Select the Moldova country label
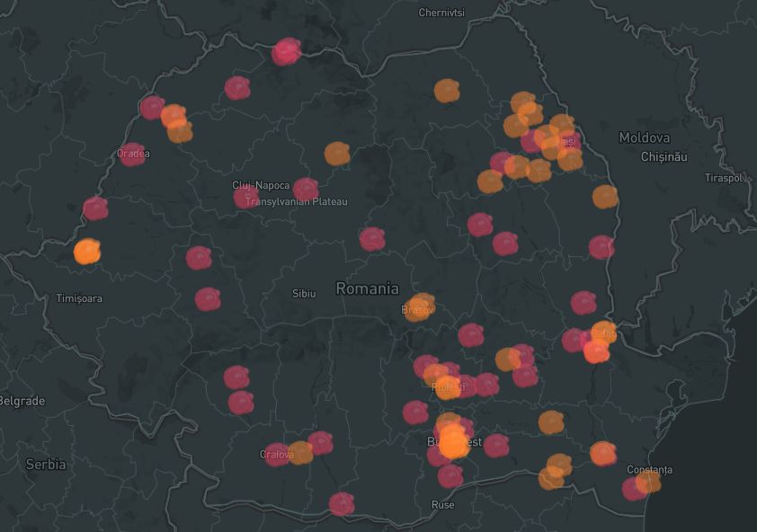 pos(645,137)
